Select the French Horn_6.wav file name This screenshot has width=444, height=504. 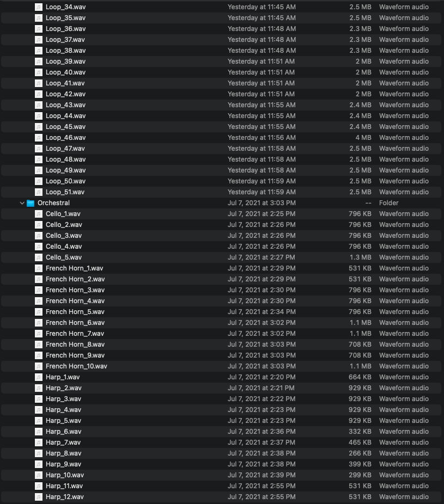point(75,323)
